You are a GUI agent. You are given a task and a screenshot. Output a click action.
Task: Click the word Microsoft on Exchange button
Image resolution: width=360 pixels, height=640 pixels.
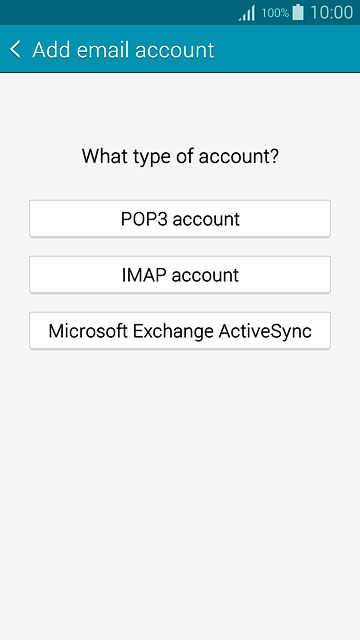(x=88, y=331)
